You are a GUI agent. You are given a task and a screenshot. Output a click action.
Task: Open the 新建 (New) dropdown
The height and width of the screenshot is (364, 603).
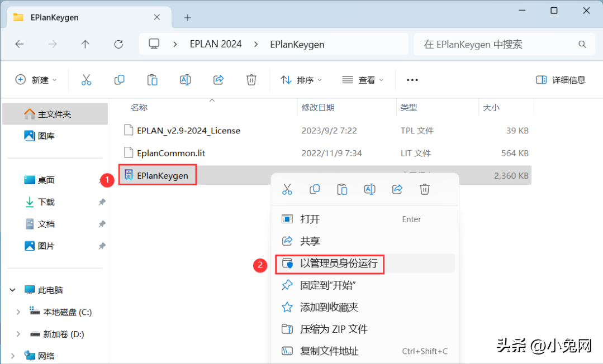36,80
